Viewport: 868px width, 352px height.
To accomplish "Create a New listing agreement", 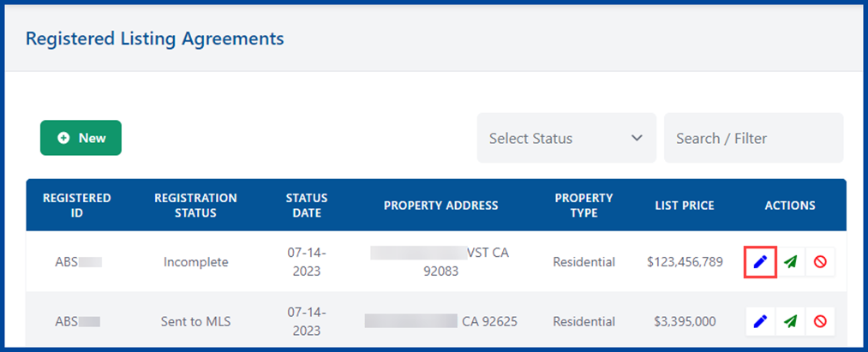I will click(x=81, y=138).
